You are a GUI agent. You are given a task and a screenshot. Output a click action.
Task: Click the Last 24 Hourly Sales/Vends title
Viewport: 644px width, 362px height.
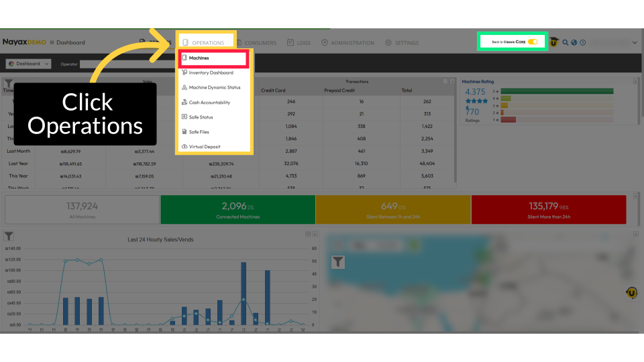point(160,240)
